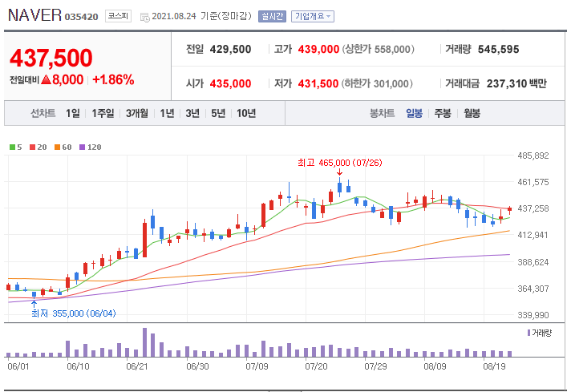This screenshot has height=392, width=567.
Task: Click the 봉차트 label
Action: click(x=382, y=114)
